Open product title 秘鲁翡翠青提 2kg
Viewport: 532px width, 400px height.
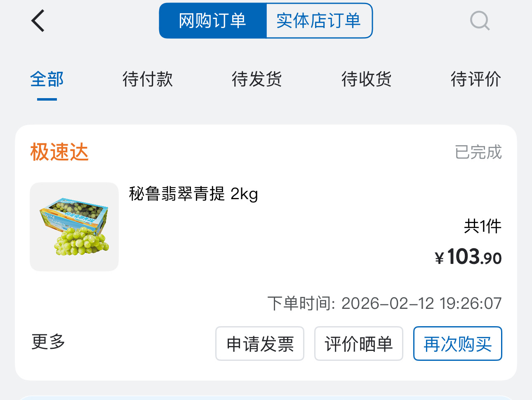(x=193, y=194)
